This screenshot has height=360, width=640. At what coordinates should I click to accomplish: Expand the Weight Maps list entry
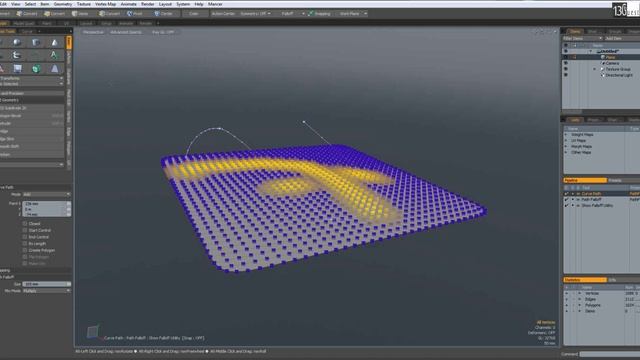[566, 135]
